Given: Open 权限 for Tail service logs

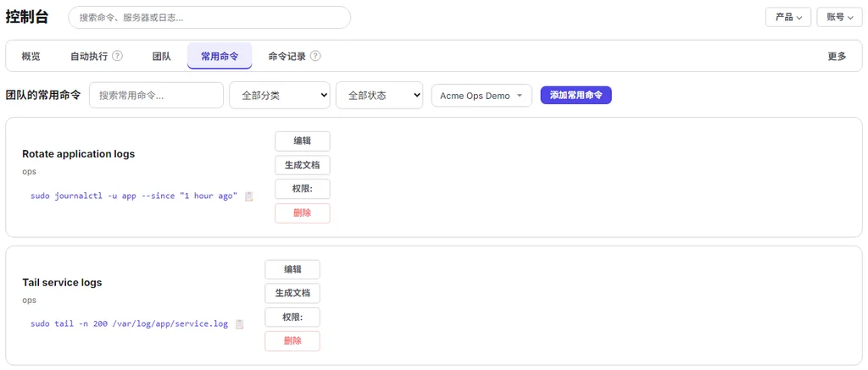Looking at the screenshot, I should (x=292, y=318).
